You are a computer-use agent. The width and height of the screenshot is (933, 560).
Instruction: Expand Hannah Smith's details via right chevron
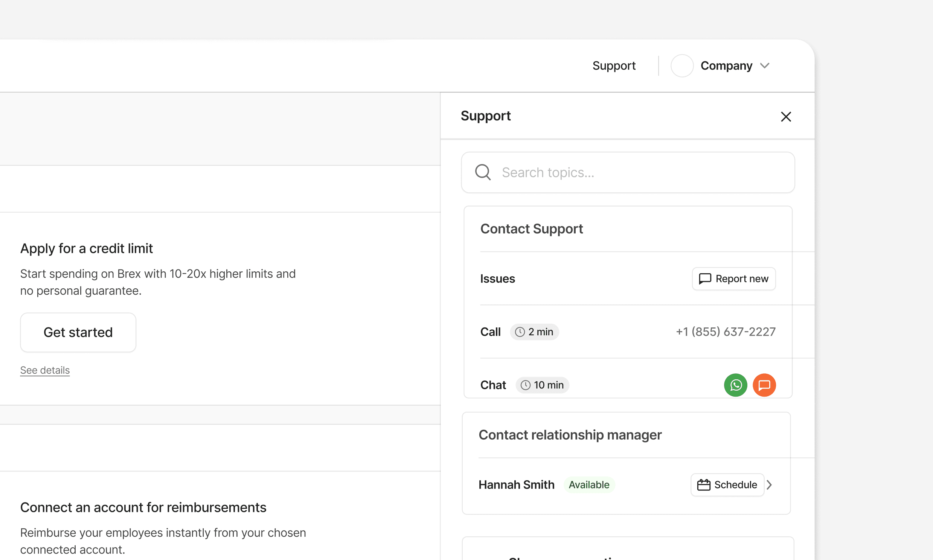click(x=770, y=484)
